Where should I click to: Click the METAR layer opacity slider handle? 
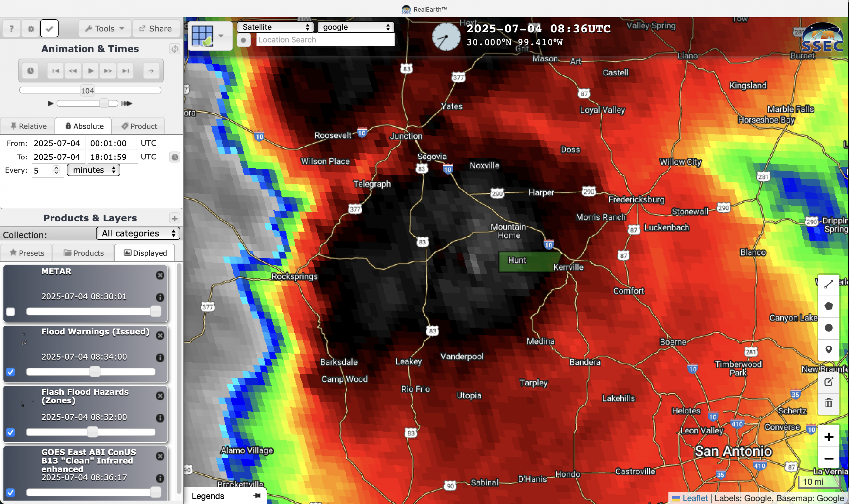coord(156,311)
